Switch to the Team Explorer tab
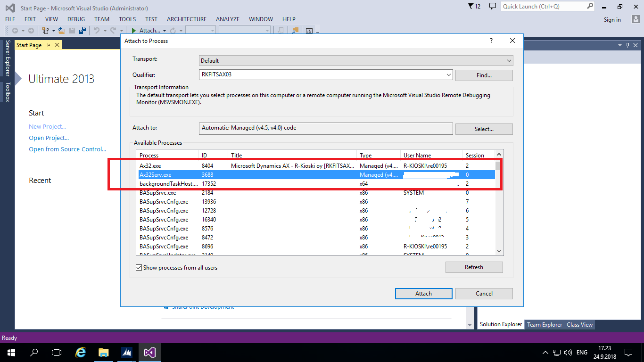644x362 pixels. tap(544, 324)
